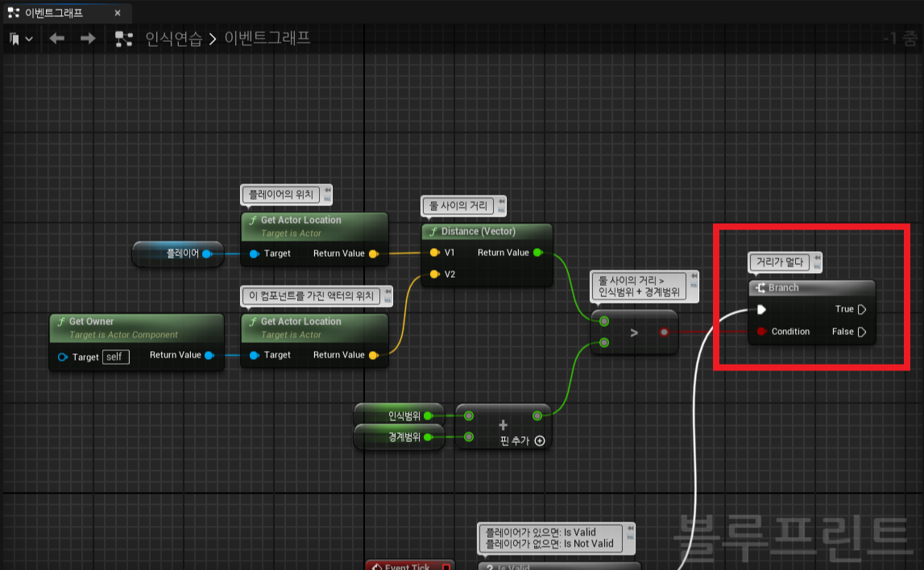Toggle pin on 이 컴포넌트를 가진 액터의 위치 bubble

pyautogui.click(x=387, y=291)
